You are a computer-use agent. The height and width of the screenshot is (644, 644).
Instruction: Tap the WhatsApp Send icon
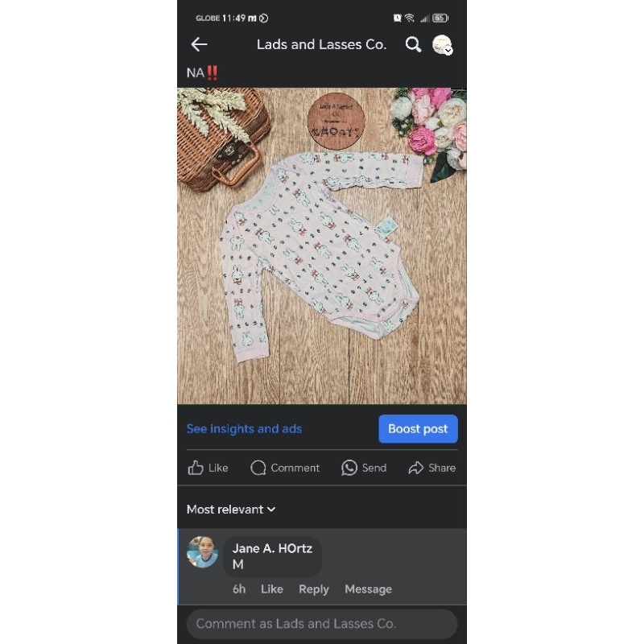pyautogui.click(x=349, y=468)
